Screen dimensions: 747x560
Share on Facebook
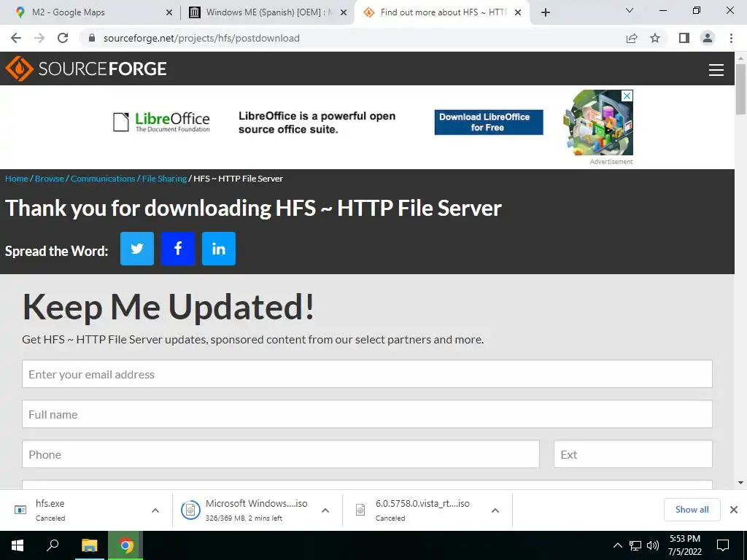[x=178, y=249]
